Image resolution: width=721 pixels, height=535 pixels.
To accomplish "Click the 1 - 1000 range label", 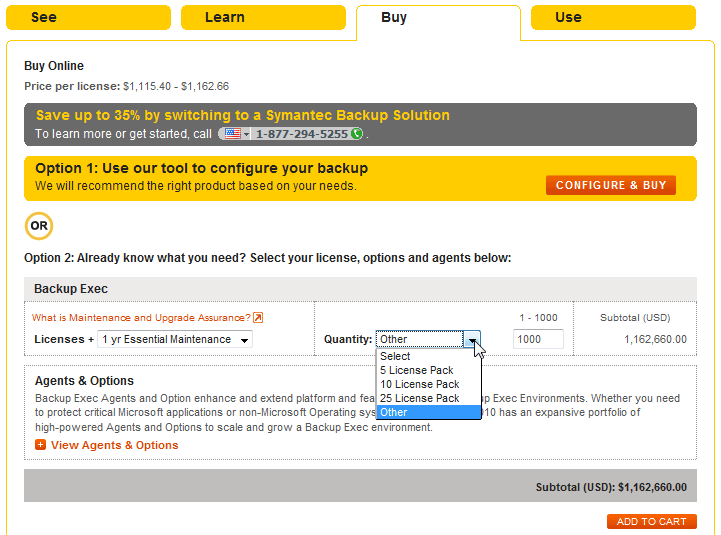I will pyautogui.click(x=538, y=318).
